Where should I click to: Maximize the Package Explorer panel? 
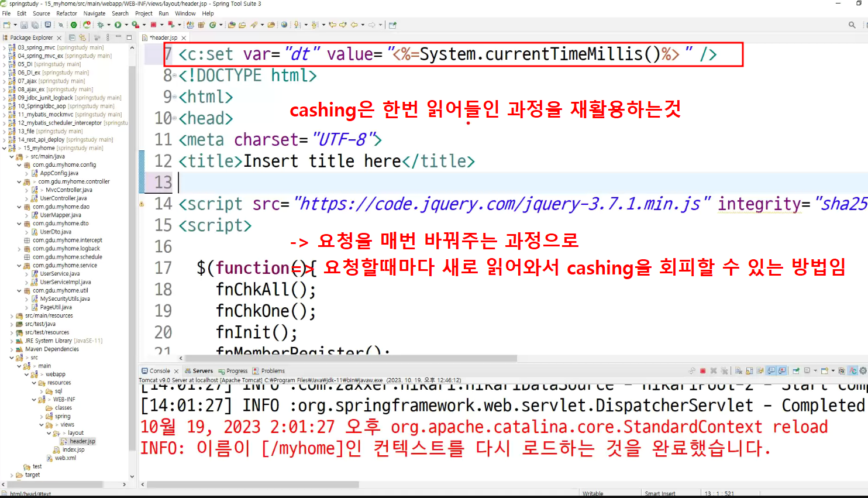point(129,37)
